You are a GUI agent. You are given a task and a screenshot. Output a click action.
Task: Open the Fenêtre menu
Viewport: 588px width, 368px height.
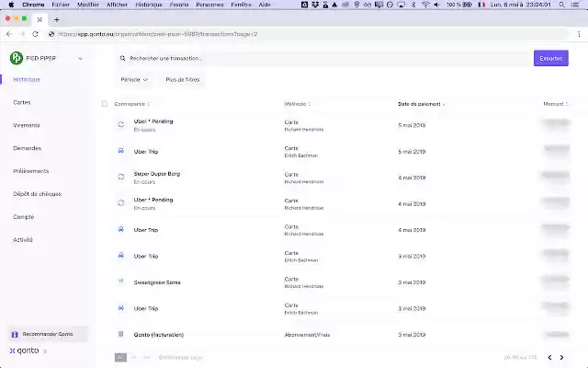[x=241, y=5]
